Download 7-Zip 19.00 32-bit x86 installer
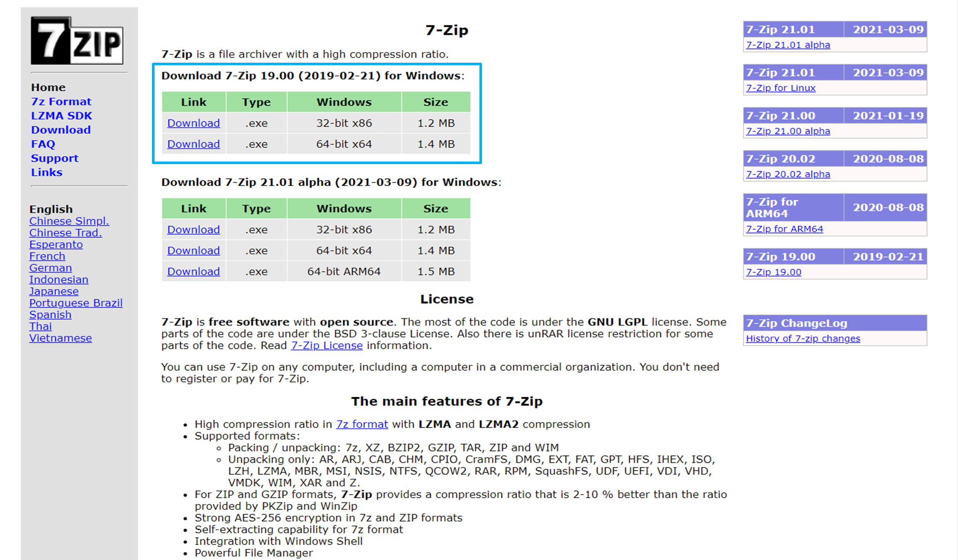The width and height of the screenshot is (958, 560). (194, 123)
